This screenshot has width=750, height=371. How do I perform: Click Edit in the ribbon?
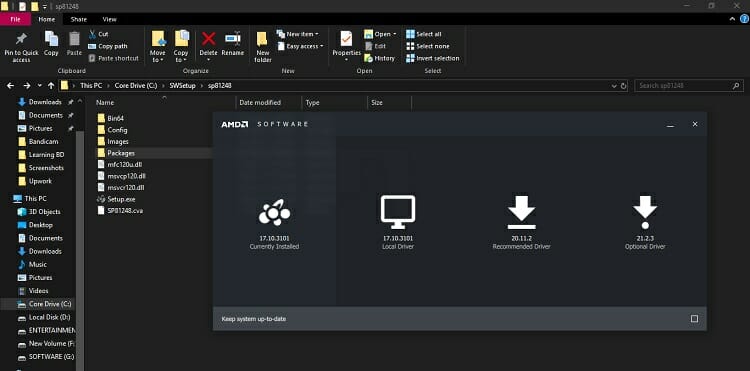pos(375,46)
